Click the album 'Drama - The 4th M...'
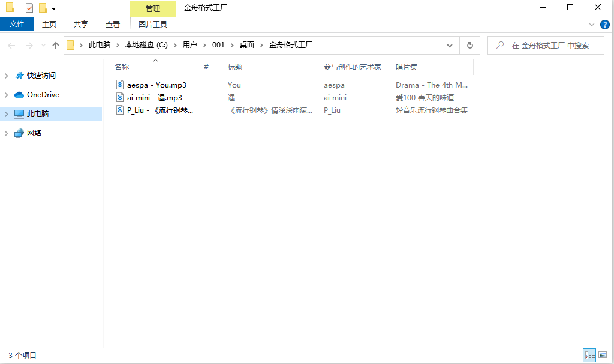Screen dimensions: 614x364 point(432,85)
